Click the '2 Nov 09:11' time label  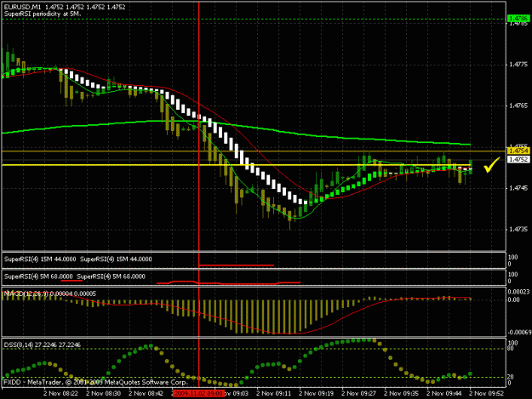(274, 393)
